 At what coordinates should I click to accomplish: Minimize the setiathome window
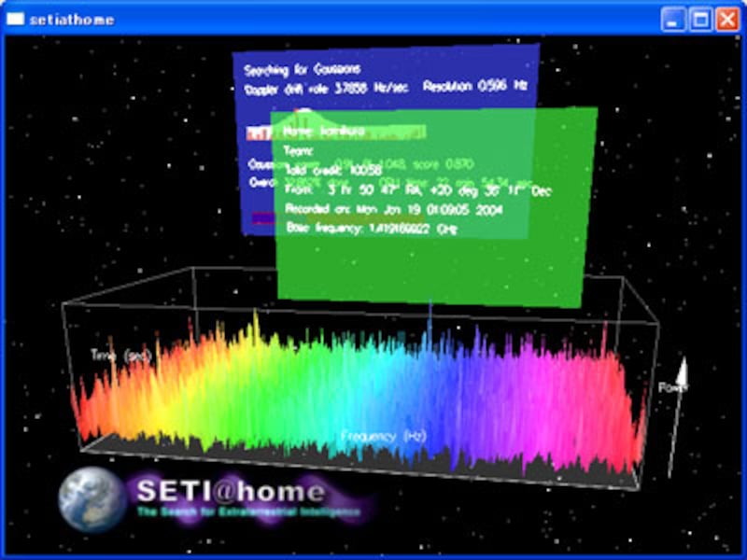(673, 20)
